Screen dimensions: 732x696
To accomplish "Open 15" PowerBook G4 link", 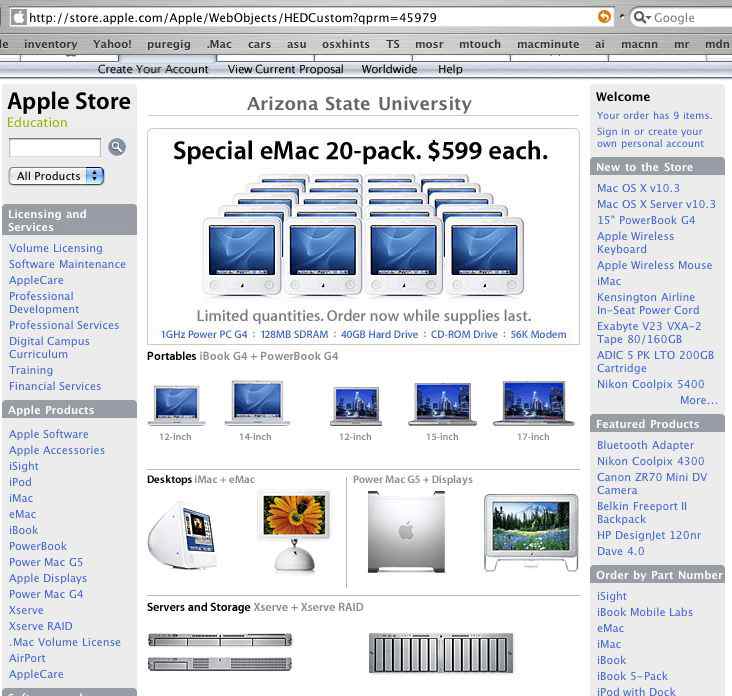I will point(646,220).
